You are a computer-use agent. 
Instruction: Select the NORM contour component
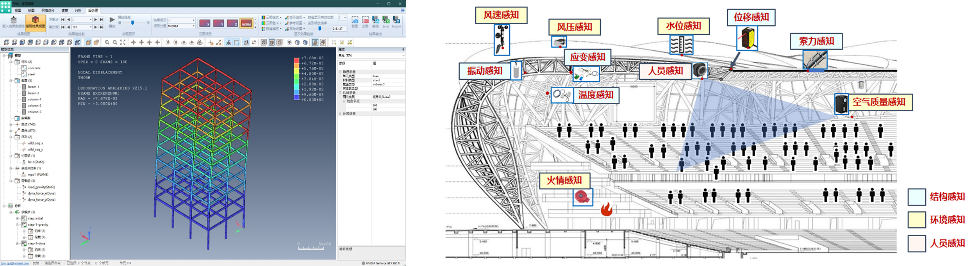246,23
